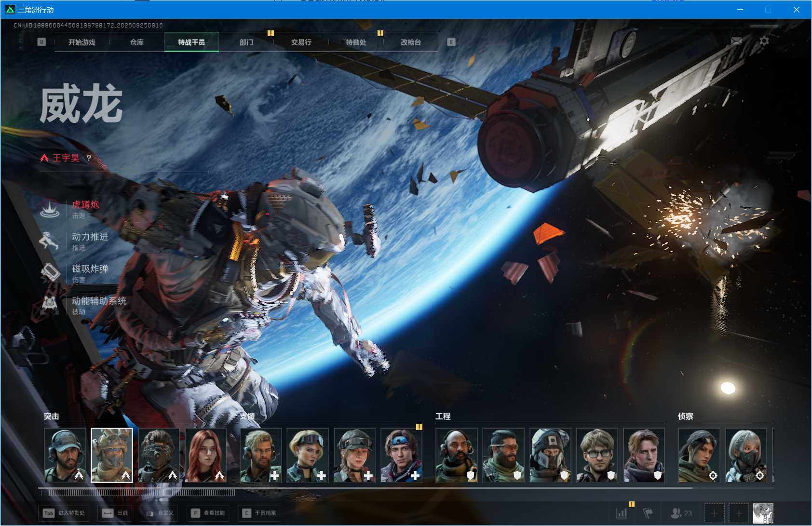Select the long-haired man 工程 operator portrait
Viewport: 812px width, 526px height.
coord(644,455)
